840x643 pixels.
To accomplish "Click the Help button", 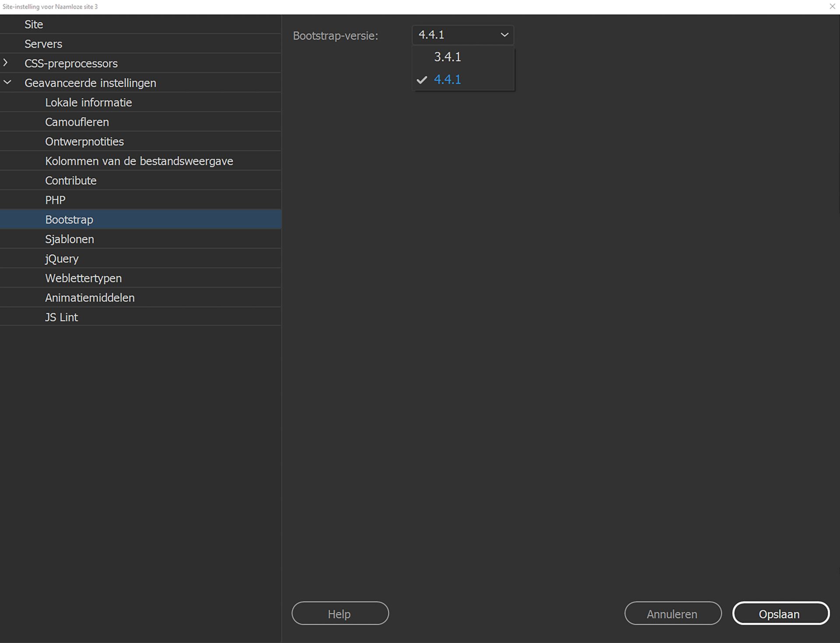I will [x=340, y=613].
